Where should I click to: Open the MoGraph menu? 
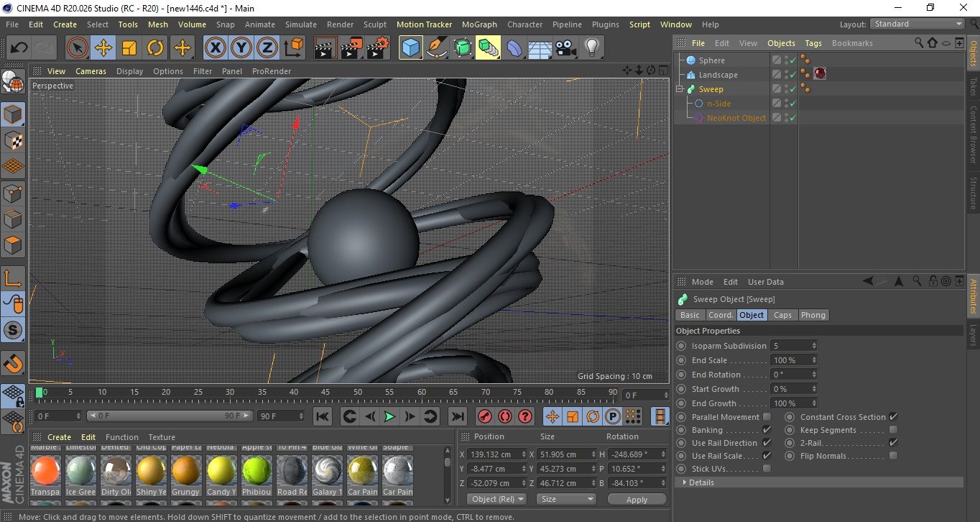479,24
